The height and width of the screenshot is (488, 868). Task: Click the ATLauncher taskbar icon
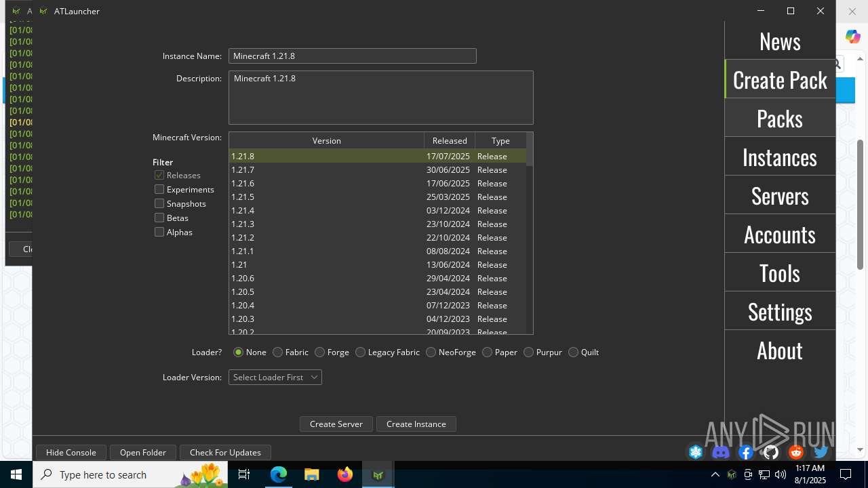pos(378,474)
